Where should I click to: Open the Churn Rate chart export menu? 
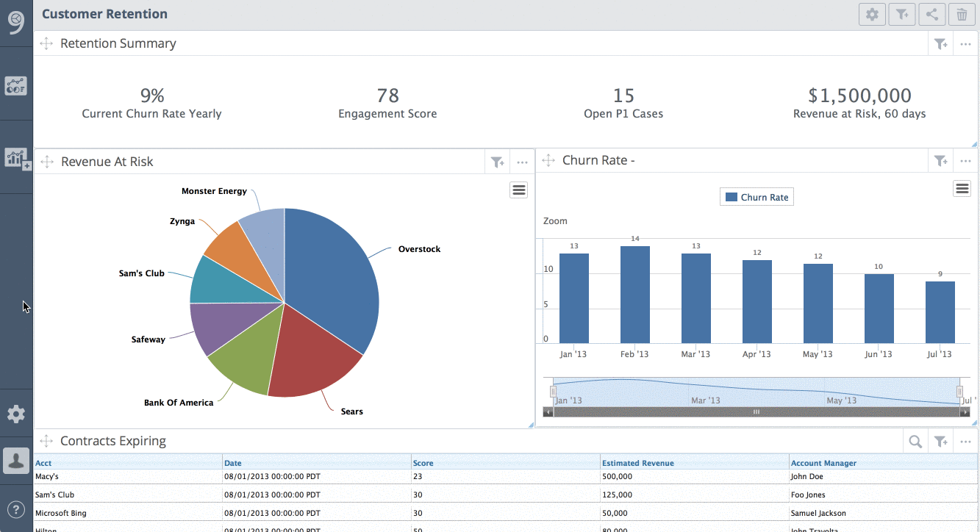click(962, 188)
